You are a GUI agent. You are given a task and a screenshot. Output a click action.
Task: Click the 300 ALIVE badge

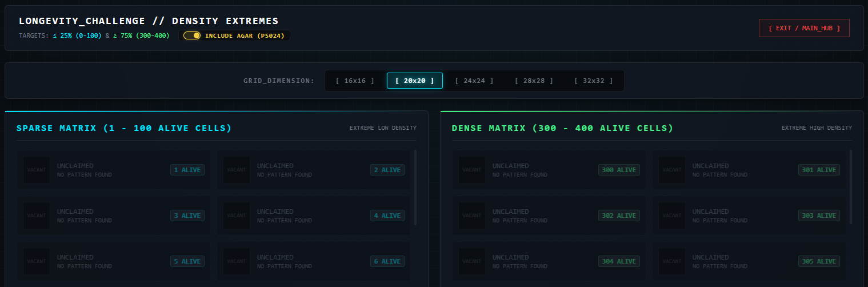click(619, 170)
